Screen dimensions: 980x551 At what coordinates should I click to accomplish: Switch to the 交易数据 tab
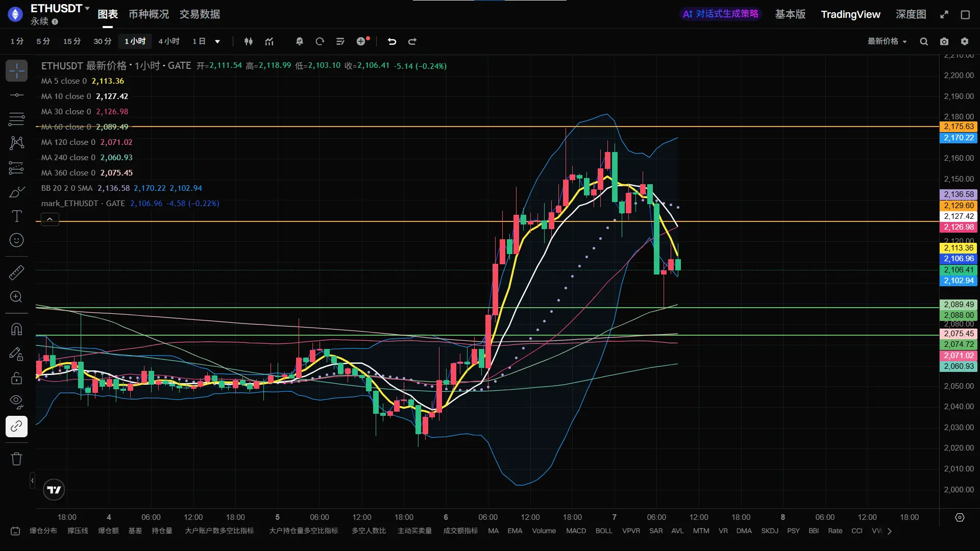click(200, 14)
